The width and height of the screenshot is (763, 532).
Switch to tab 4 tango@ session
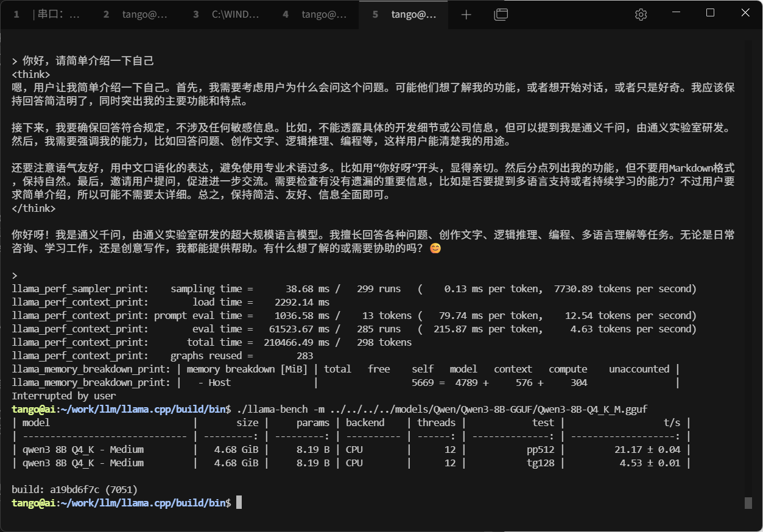(x=314, y=15)
